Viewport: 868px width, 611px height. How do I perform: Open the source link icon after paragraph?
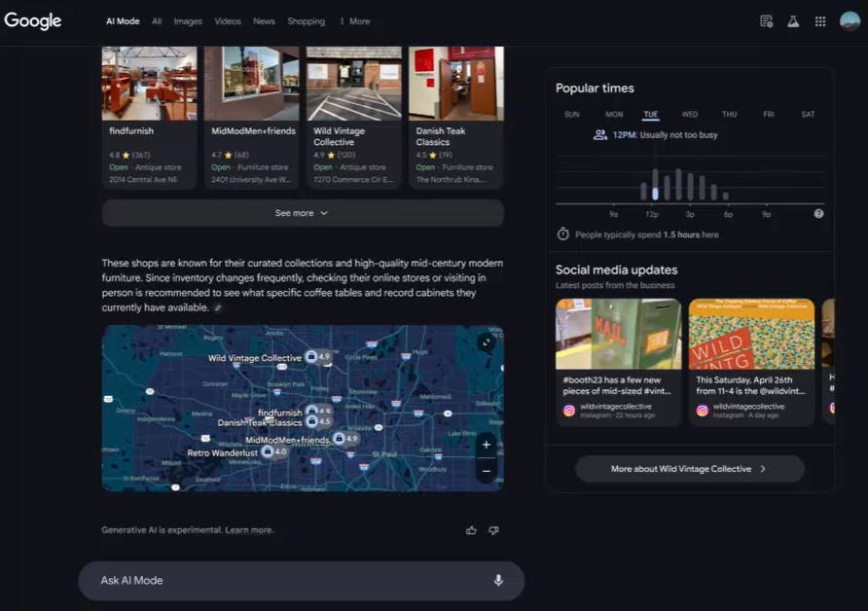[218, 307]
